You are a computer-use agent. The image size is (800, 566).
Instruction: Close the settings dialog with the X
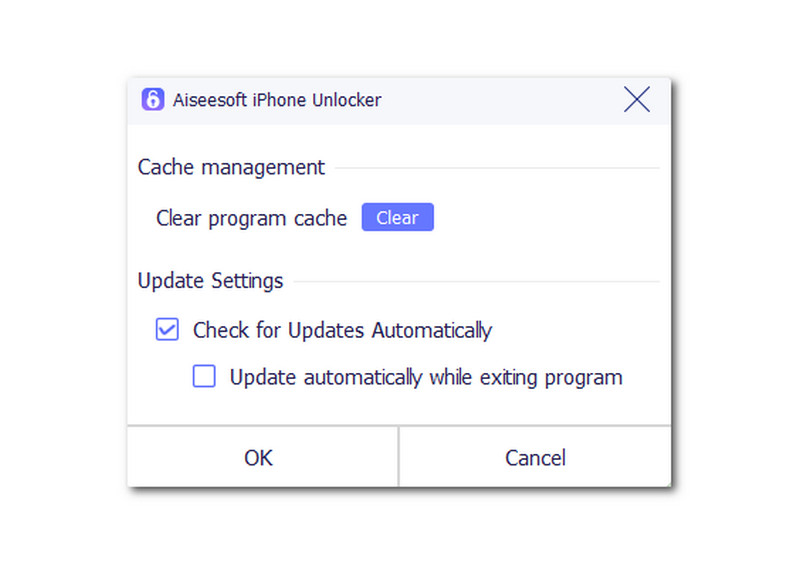pos(637,99)
